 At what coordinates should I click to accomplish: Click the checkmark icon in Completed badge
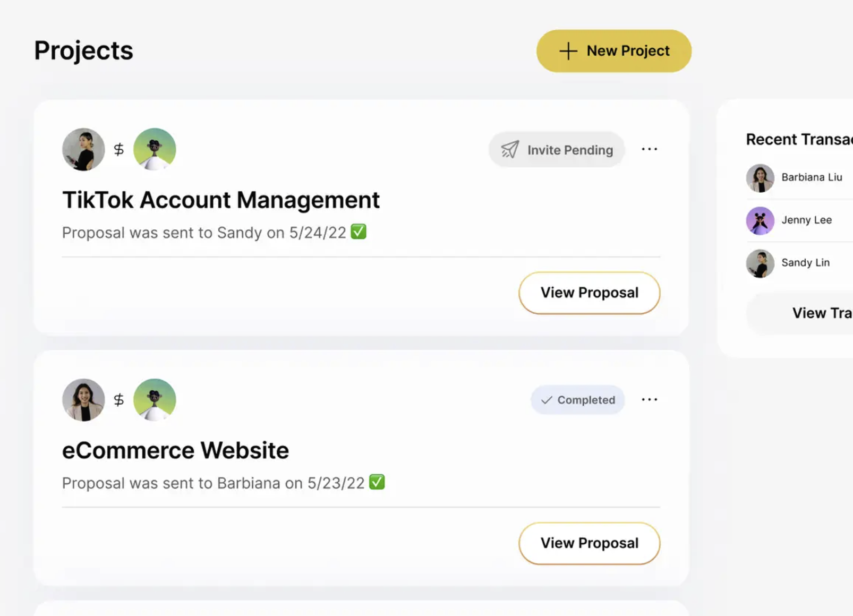tap(547, 400)
